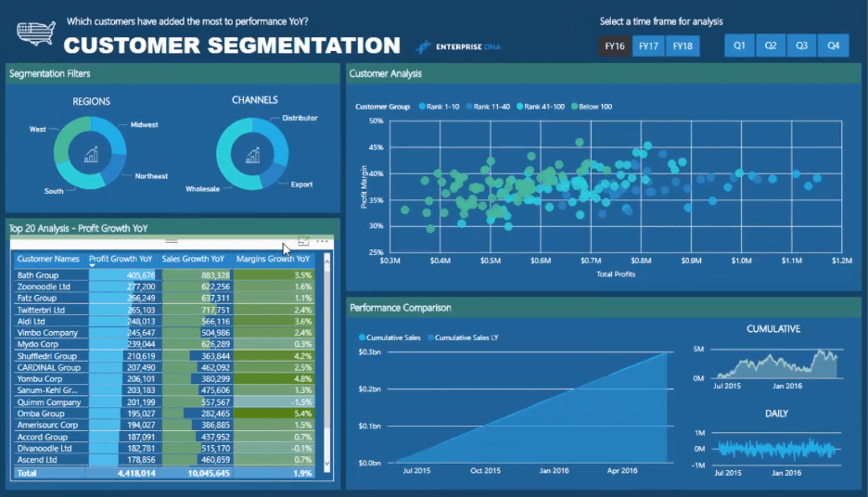Sort by Sales Growth YoY column header
Viewport: 868px width, 497px height.
click(x=193, y=259)
